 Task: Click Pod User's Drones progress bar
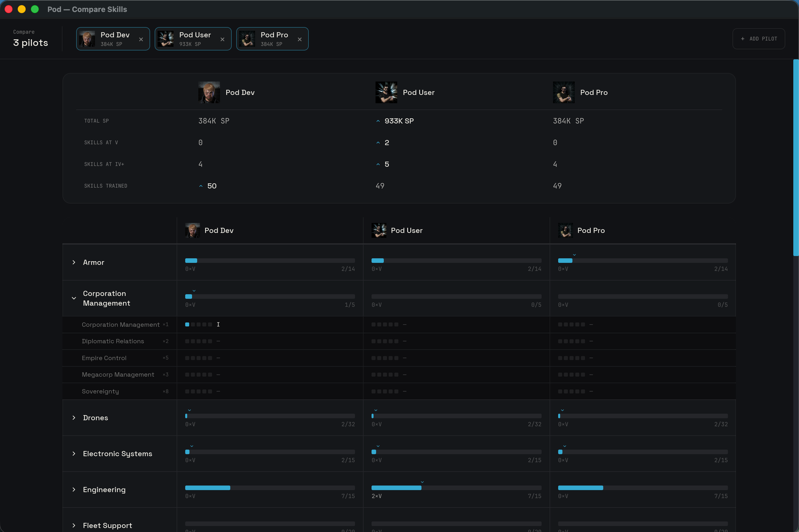coord(456,416)
